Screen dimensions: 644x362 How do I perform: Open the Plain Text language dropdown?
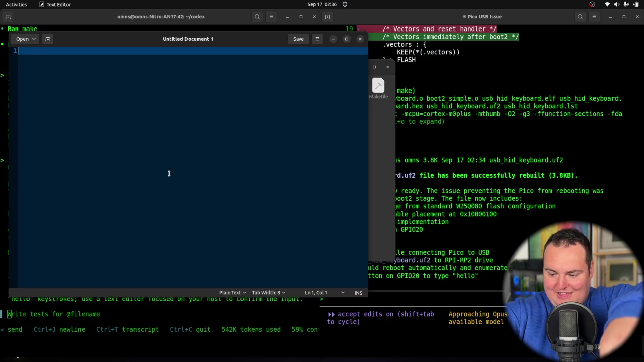[x=232, y=293]
